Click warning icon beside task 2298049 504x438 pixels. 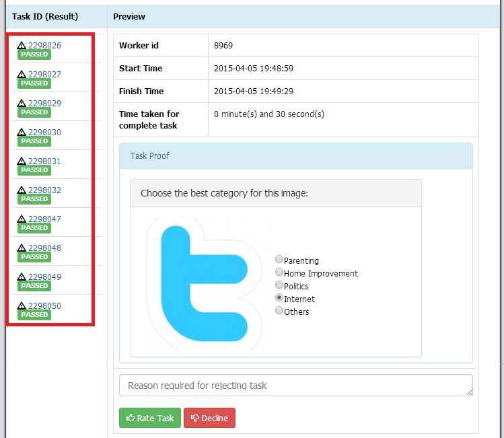pyautogui.click(x=22, y=277)
